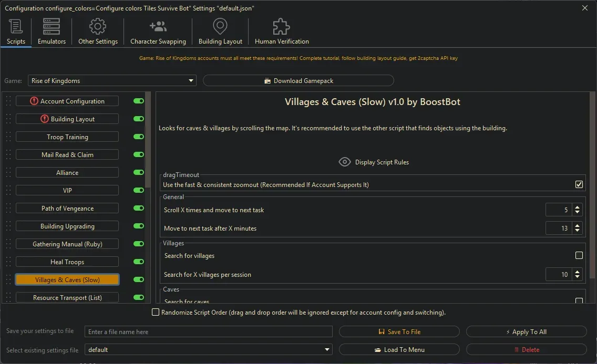Open Other Settings gear icon
Viewport: 597px width, 364px height.
(x=98, y=26)
